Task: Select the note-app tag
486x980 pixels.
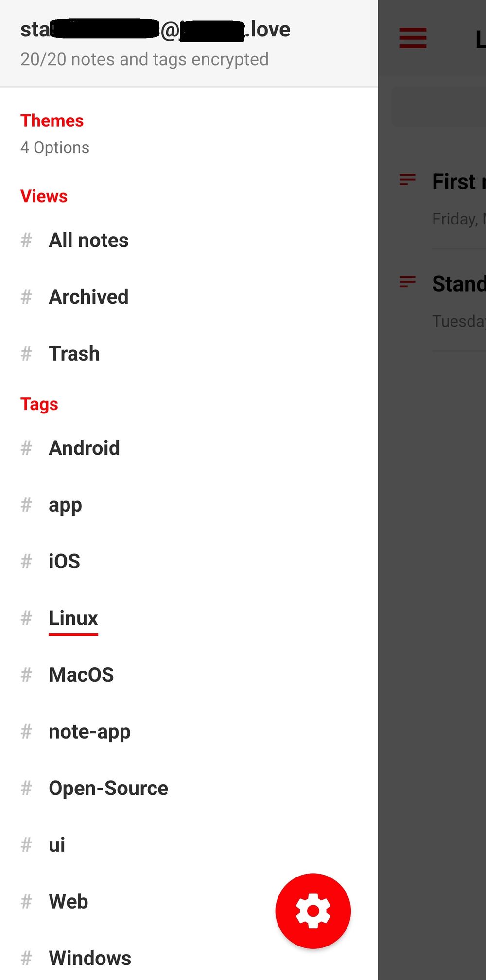Action: [89, 732]
